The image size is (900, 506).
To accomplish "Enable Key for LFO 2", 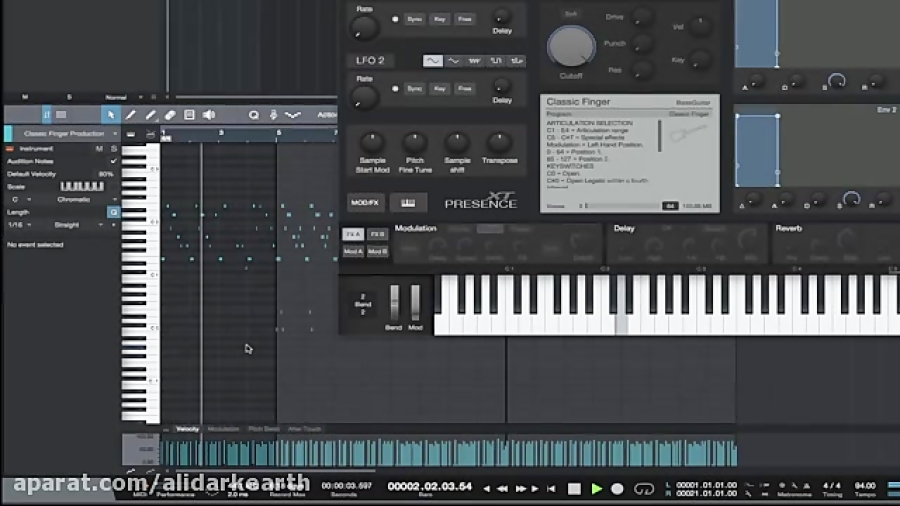I will pos(440,88).
